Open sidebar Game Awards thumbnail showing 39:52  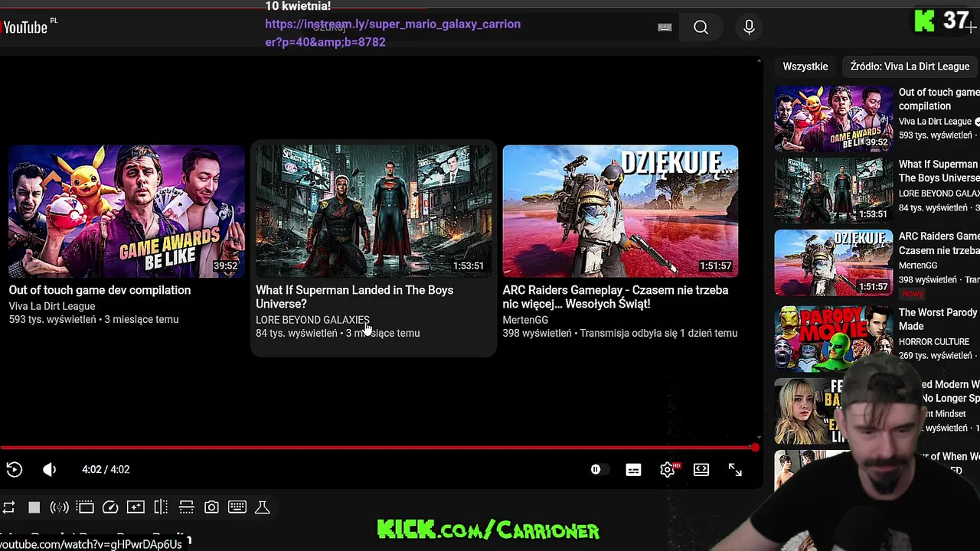[833, 119]
